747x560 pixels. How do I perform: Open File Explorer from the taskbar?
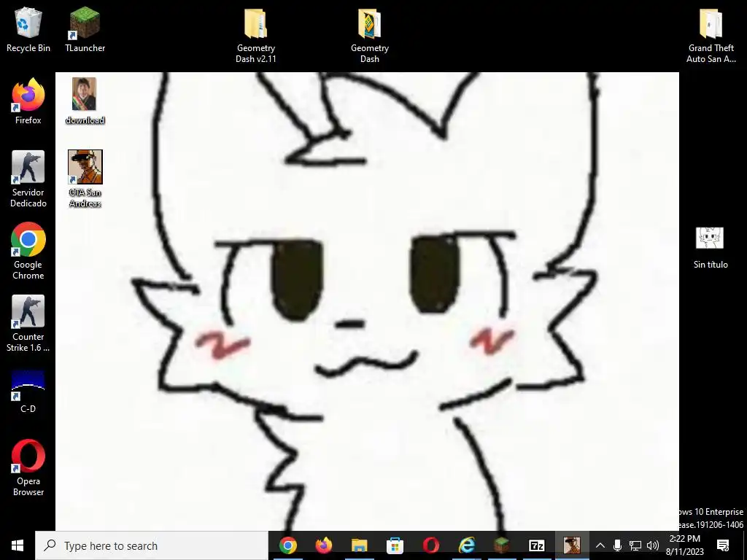[359, 545]
